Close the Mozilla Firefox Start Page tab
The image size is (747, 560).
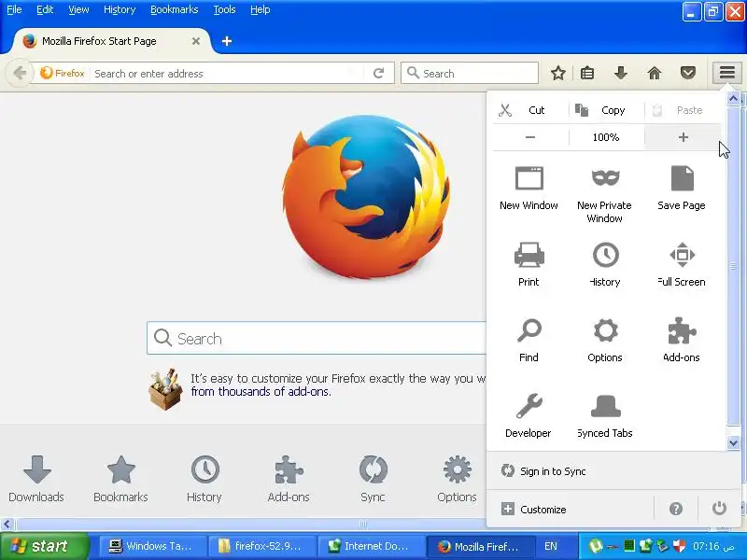coord(196,41)
